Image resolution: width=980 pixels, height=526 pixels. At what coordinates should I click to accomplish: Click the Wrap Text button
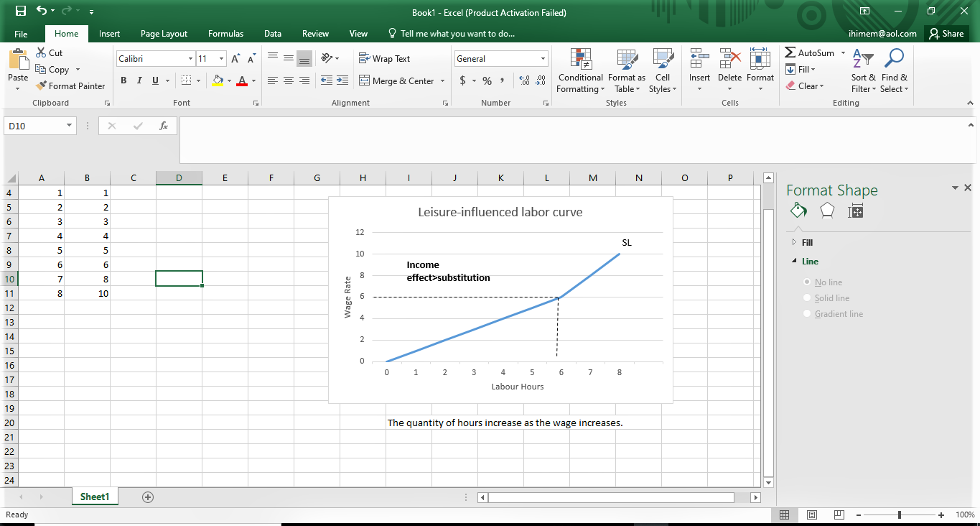click(x=384, y=59)
